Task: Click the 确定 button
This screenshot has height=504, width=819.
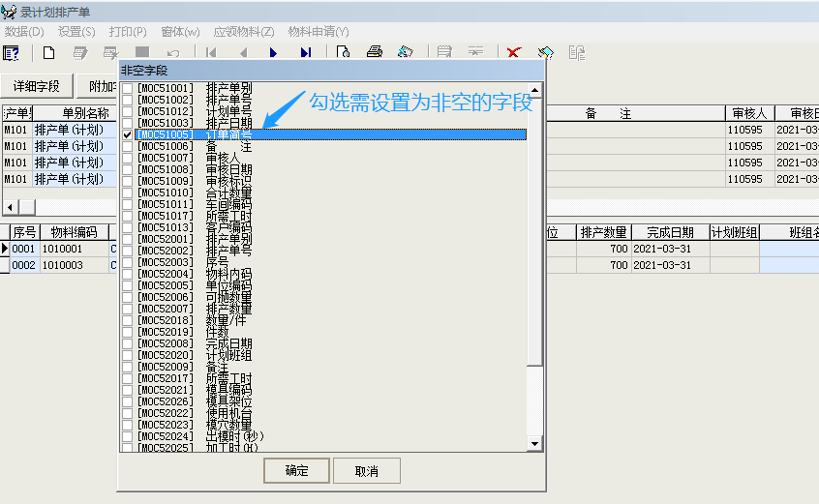Action: (297, 471)
